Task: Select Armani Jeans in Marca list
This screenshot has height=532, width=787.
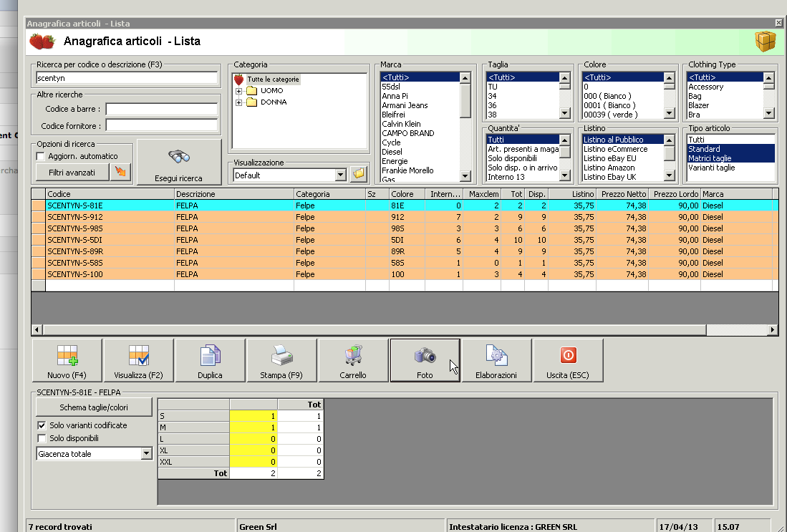Action: pos(405,105)
